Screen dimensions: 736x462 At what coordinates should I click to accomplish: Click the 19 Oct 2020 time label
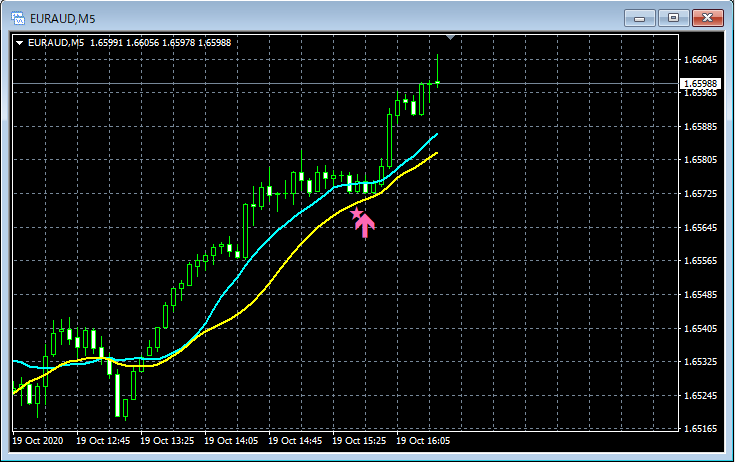(x=38, y=440)
